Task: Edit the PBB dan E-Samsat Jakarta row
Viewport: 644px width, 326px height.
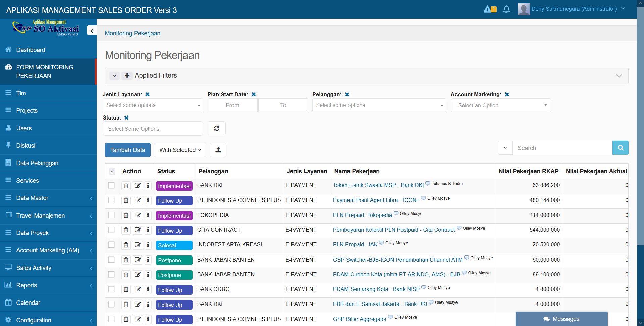Action: click(138, 305)
